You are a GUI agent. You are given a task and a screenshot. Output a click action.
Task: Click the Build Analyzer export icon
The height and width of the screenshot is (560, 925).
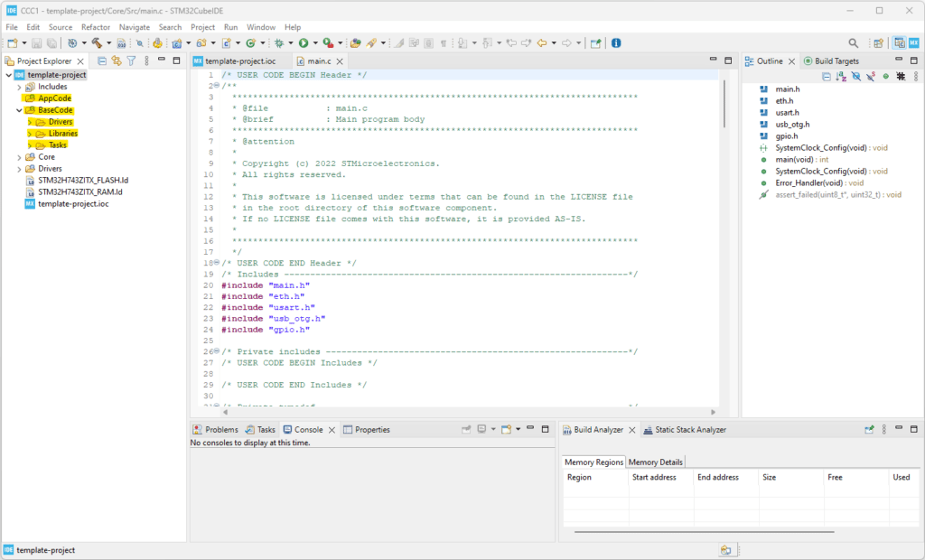(869, 430)
